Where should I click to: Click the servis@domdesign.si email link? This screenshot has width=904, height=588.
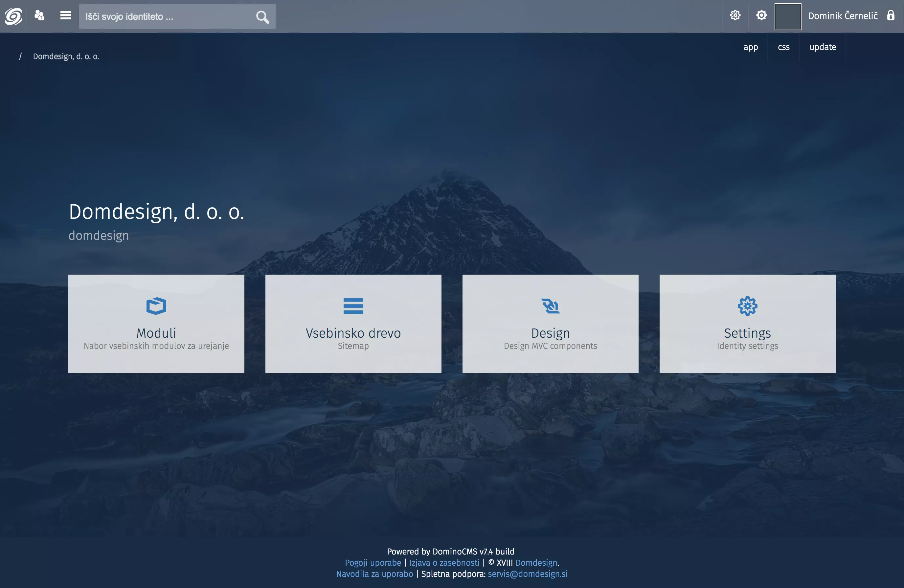point(527,574)
